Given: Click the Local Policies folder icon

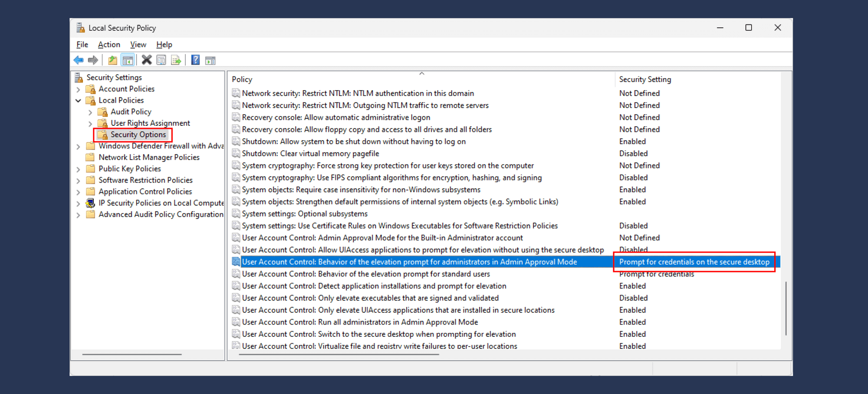Looking at the screenshot, I should 91,100.
